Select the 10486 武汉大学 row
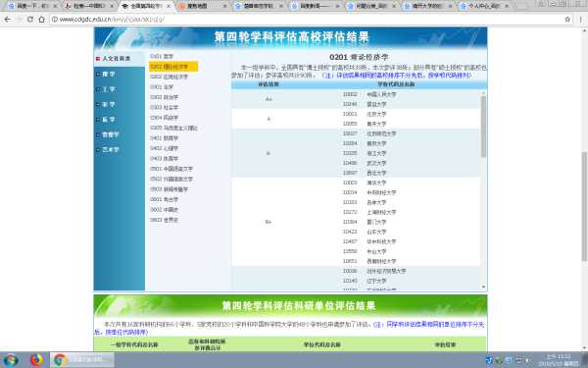Viewport: 588px width, 368px height. 365,163
